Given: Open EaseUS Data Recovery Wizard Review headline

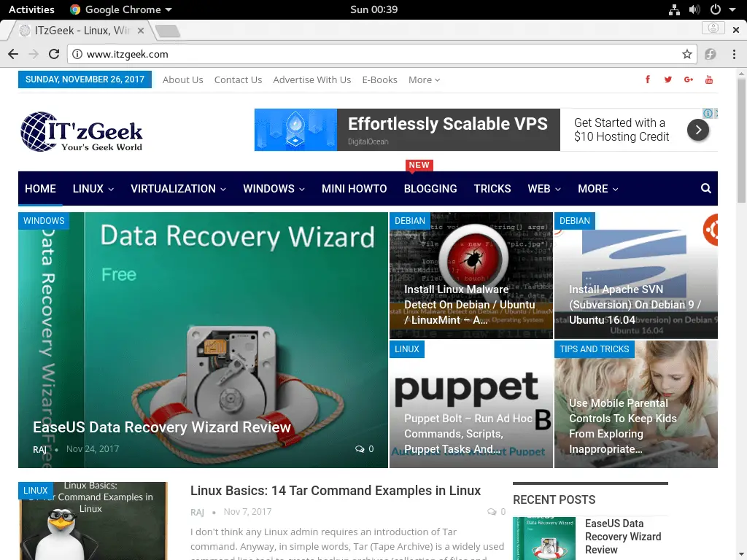Looking at the screenshot, I should [161, 427].
